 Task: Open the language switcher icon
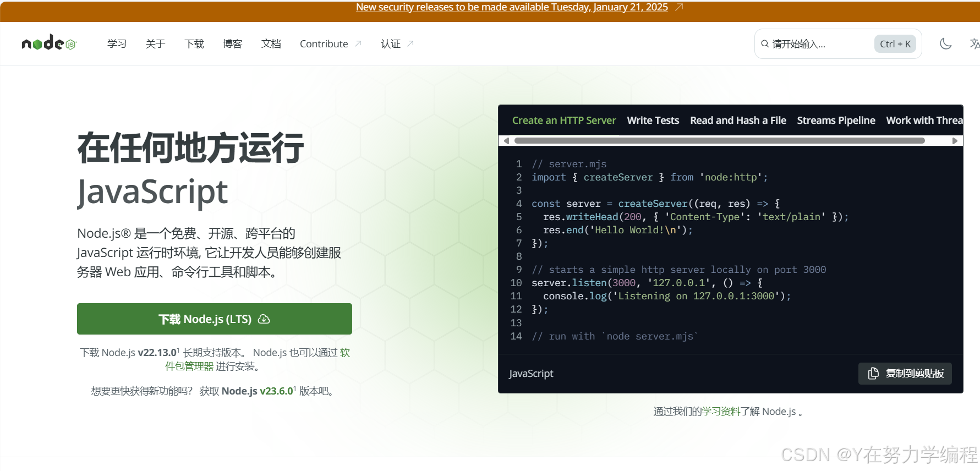[974, 44]
